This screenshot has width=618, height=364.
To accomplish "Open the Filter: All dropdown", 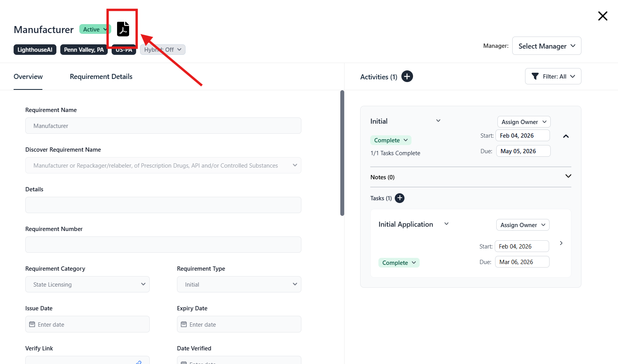I will pos(553,77).
